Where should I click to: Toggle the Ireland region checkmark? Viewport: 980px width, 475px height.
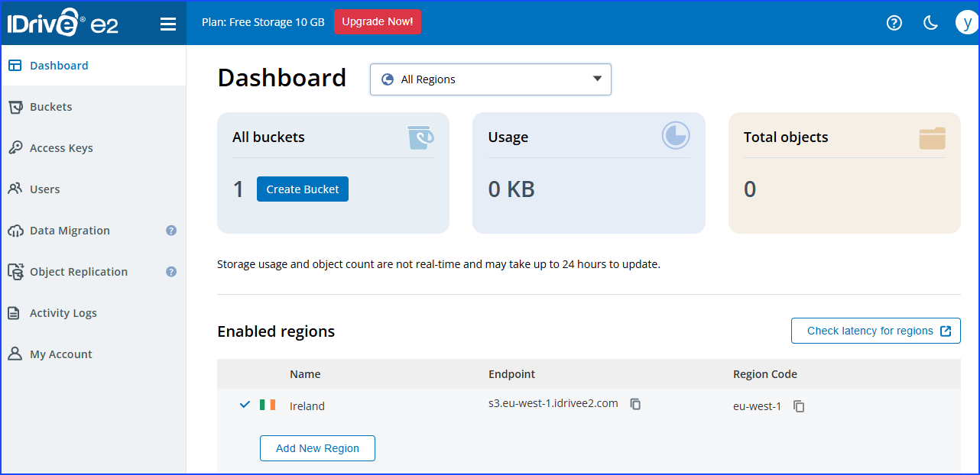coord(245,405)
